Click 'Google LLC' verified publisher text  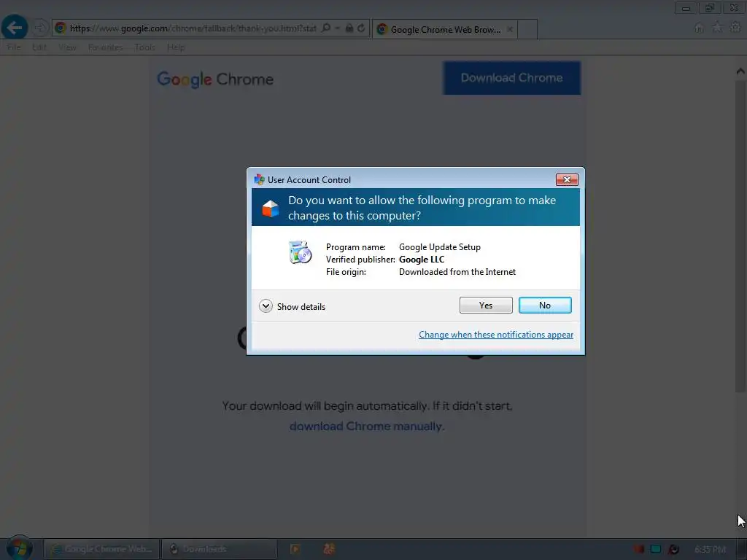click(x=422, y=260)
